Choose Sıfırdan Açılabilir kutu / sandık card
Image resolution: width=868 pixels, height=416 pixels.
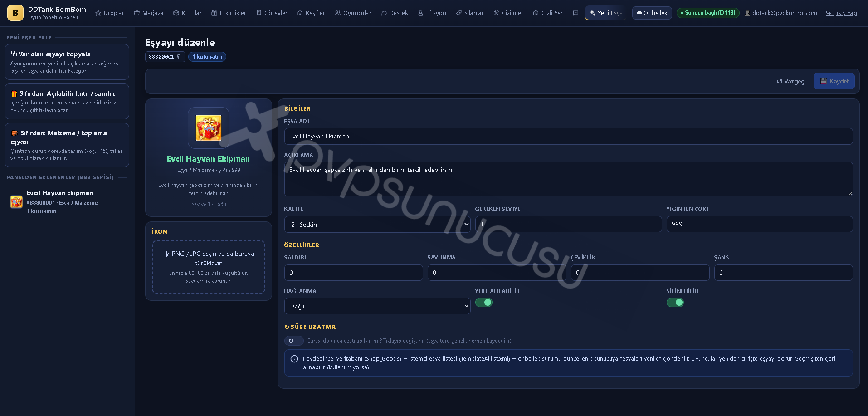(x=67, y=101)
